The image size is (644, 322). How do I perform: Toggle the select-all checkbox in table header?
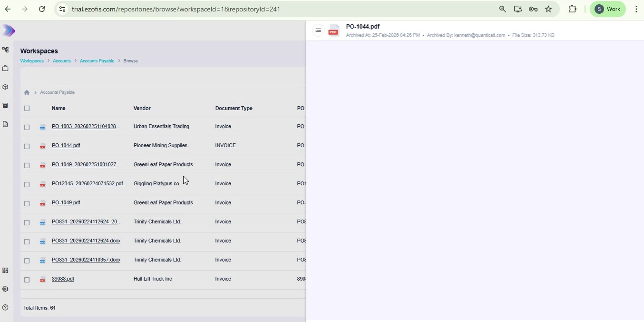[x=27, y=109]
